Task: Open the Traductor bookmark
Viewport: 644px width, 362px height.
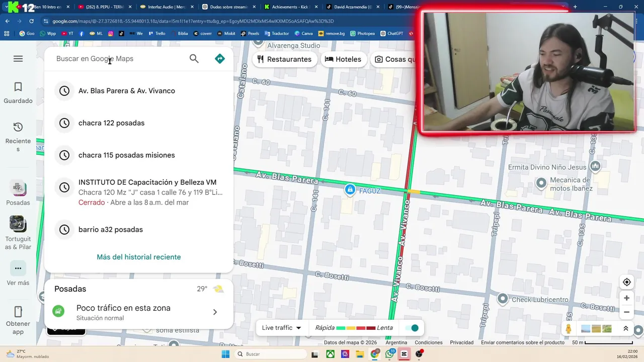Action: [277, 34]
